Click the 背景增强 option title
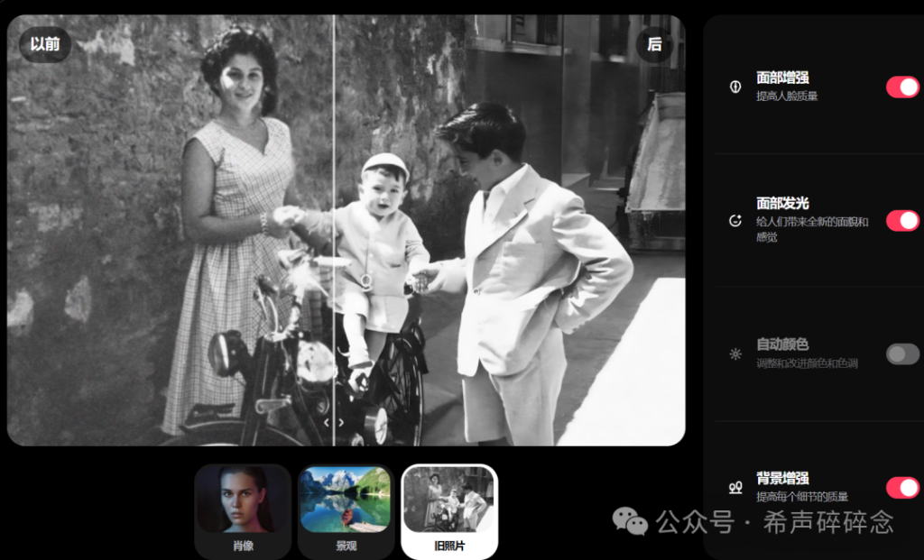924x560 pixels. pos(782,478)
